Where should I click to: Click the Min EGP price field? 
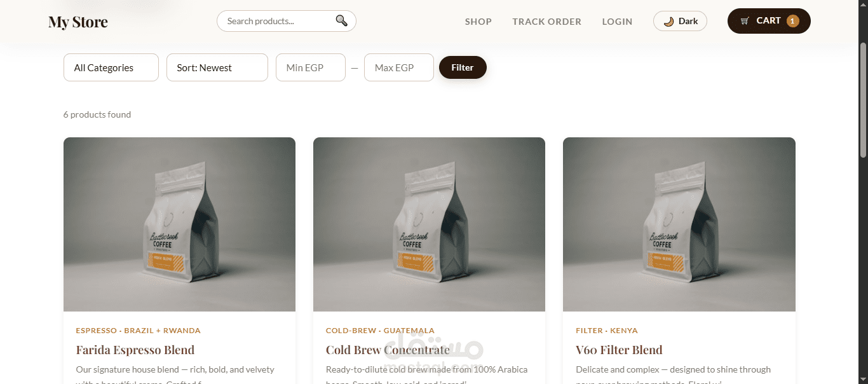311,67
